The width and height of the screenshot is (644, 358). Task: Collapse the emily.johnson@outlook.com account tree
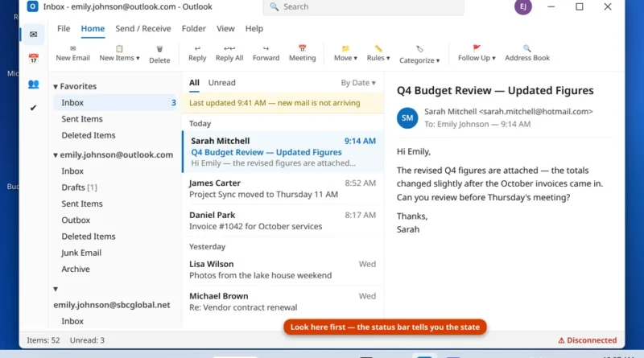[x=56, y=155]
